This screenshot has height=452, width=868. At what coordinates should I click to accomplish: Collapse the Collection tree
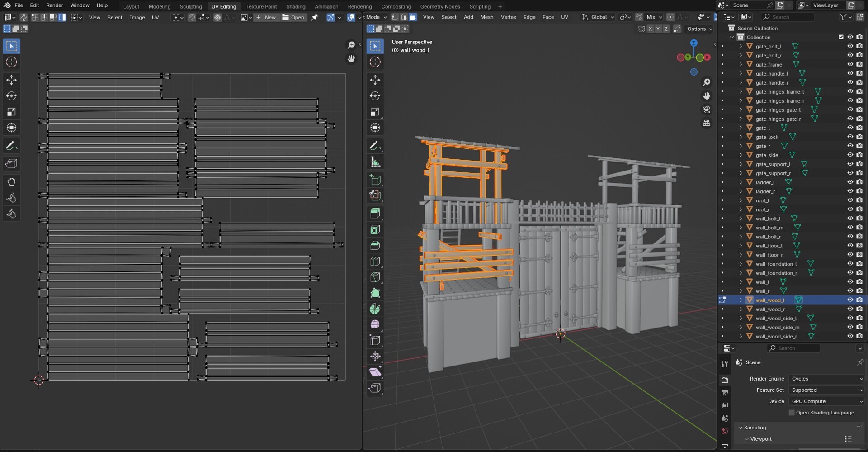tap(732, 37)
